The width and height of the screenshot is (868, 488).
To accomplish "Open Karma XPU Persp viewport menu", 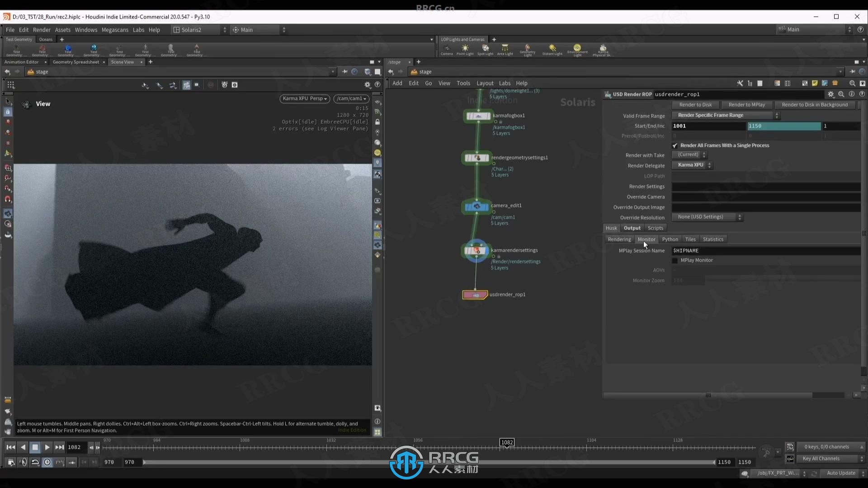I will click(305, 99).
